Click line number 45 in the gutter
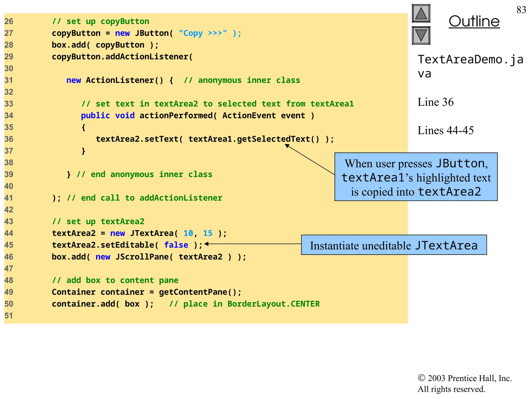Viewport: 532px width, 399px height. [9, 245]
